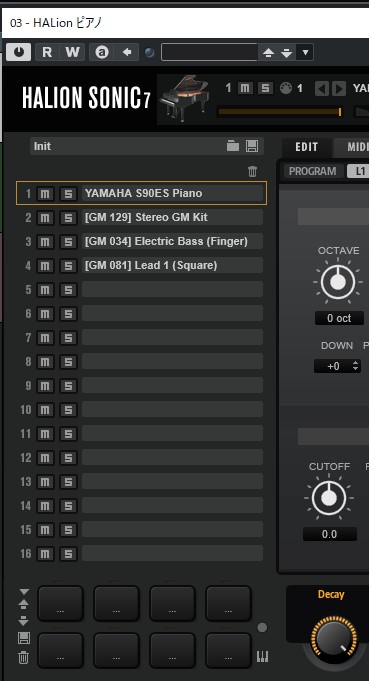This screenshot has height=681, width=369.
Task: Click the CUTOFF knob
Action: pyautogui.click(x=329, y=498)
